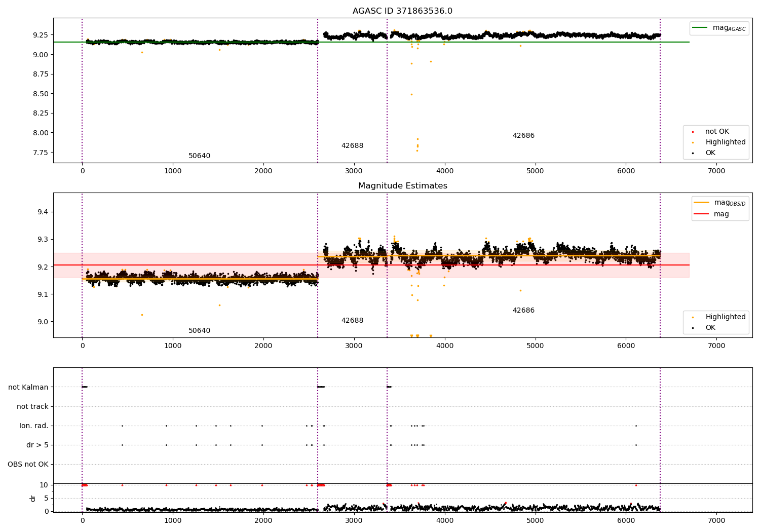This screenshot has width=760, height=532.
Task: Click y-axis tick 8.50 on top plot
Action: pyautogui.click(x=41, y=94)
